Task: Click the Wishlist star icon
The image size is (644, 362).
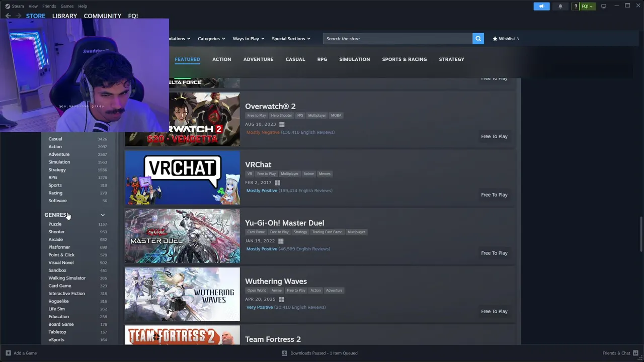Action: (x=495, y=39)
